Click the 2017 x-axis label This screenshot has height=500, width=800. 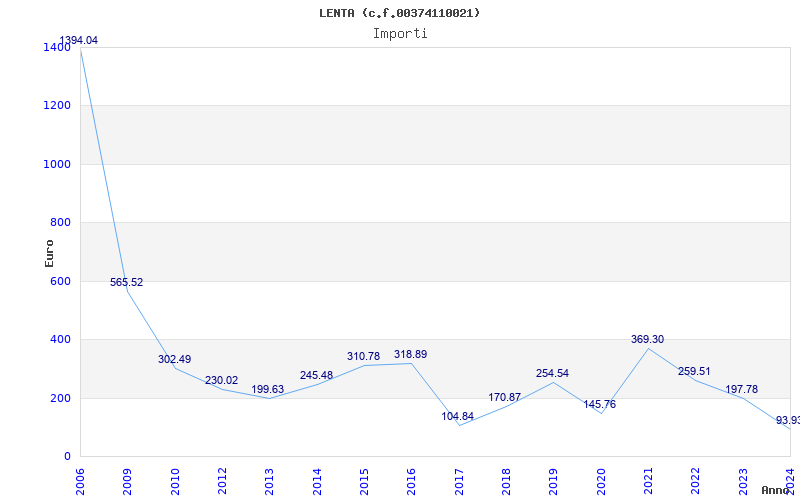coord(459,481)
